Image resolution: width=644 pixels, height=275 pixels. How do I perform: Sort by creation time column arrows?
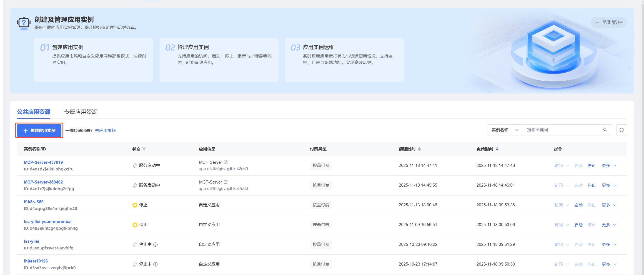point(419,149)
